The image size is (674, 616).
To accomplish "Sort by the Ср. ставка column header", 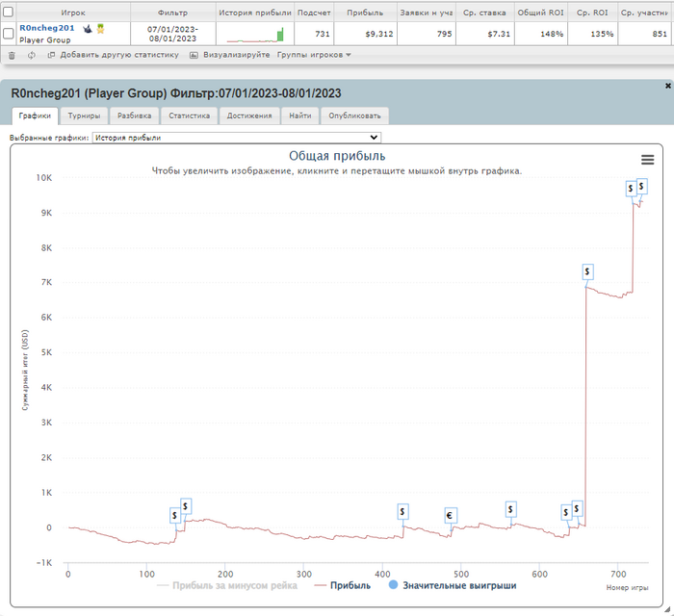I will pos(485,13).
